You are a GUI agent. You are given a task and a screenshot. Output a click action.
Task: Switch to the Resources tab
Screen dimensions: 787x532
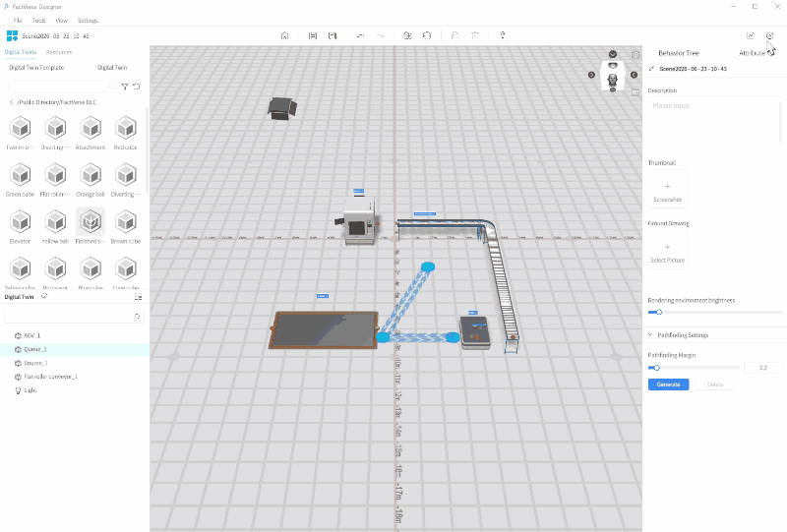coord(59,52)
